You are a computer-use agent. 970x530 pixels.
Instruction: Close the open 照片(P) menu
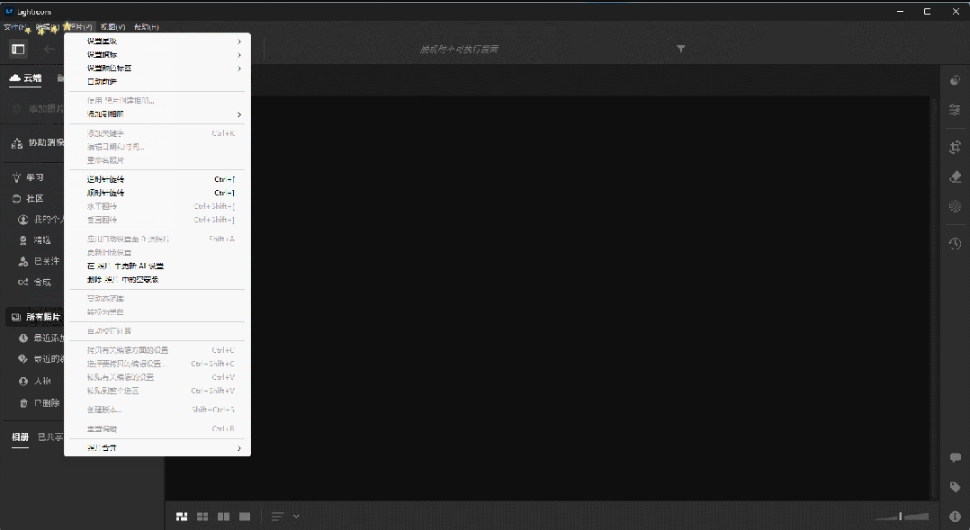tap(79, 27)
